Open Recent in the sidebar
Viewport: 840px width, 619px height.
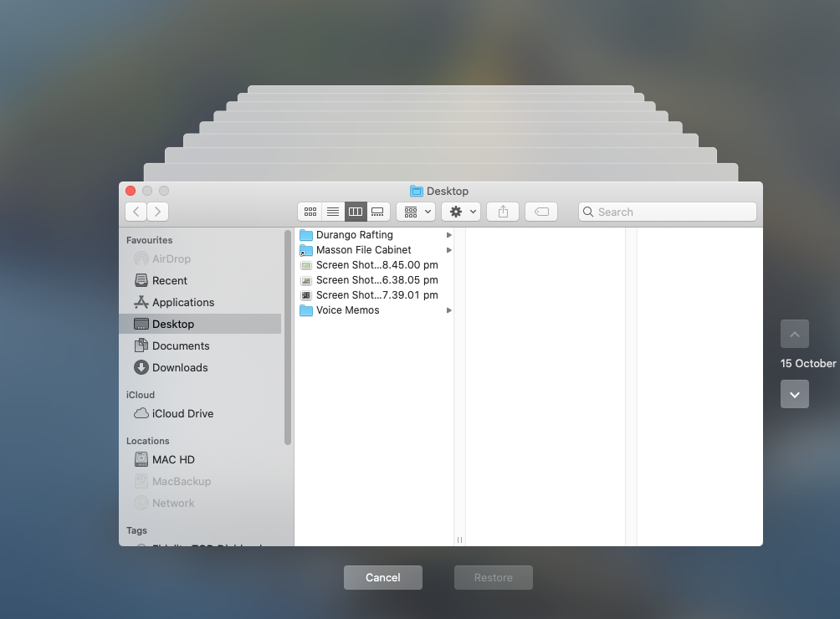(200, 280)
